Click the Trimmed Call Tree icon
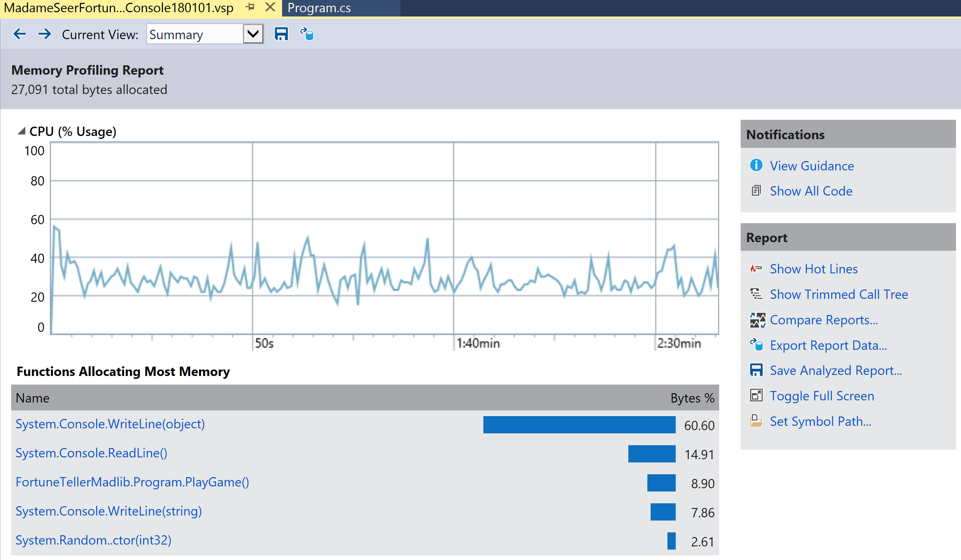The height and width of the screenshot is (560, 961). tap(756, 294)
